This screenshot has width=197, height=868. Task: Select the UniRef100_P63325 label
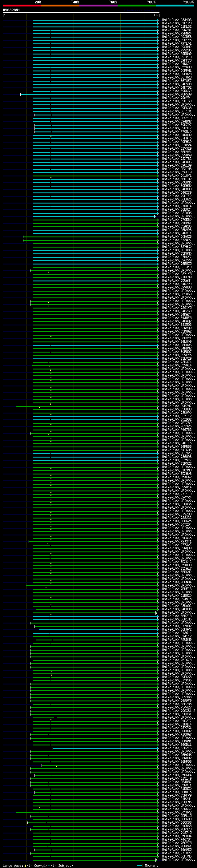click(x=177, y=426)
